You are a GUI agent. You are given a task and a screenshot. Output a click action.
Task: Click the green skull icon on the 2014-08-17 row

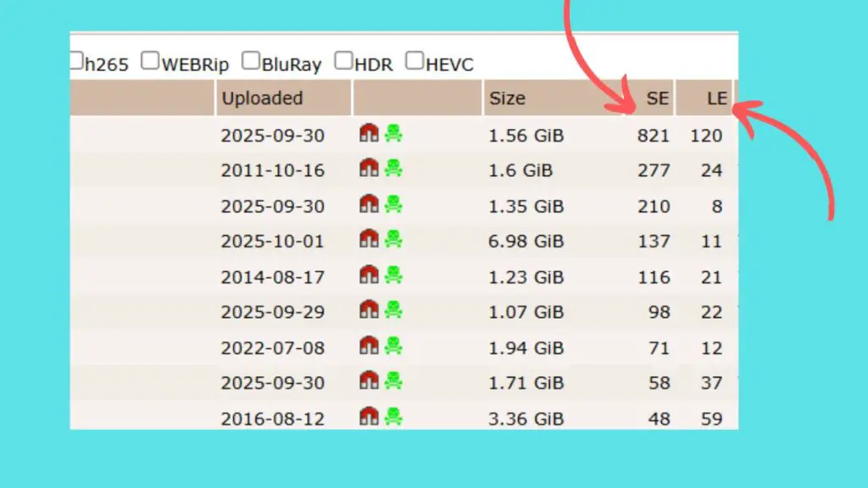pyautogui.click(x=393, y=275)
